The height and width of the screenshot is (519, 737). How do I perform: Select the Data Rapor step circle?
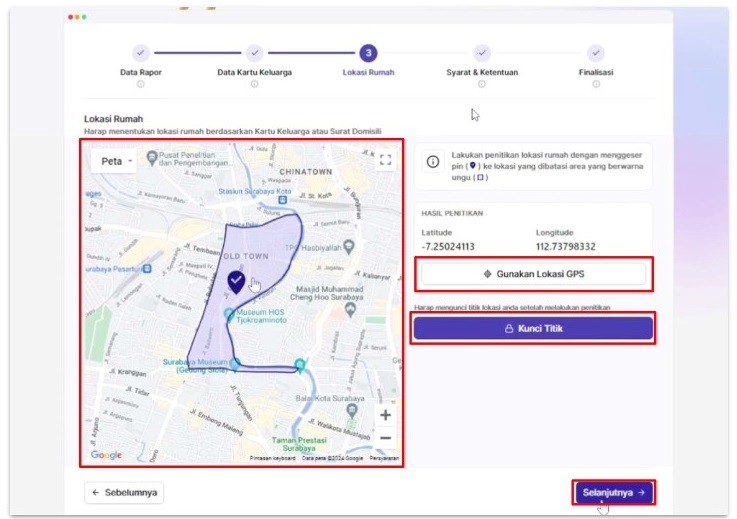tap(141, 53)
